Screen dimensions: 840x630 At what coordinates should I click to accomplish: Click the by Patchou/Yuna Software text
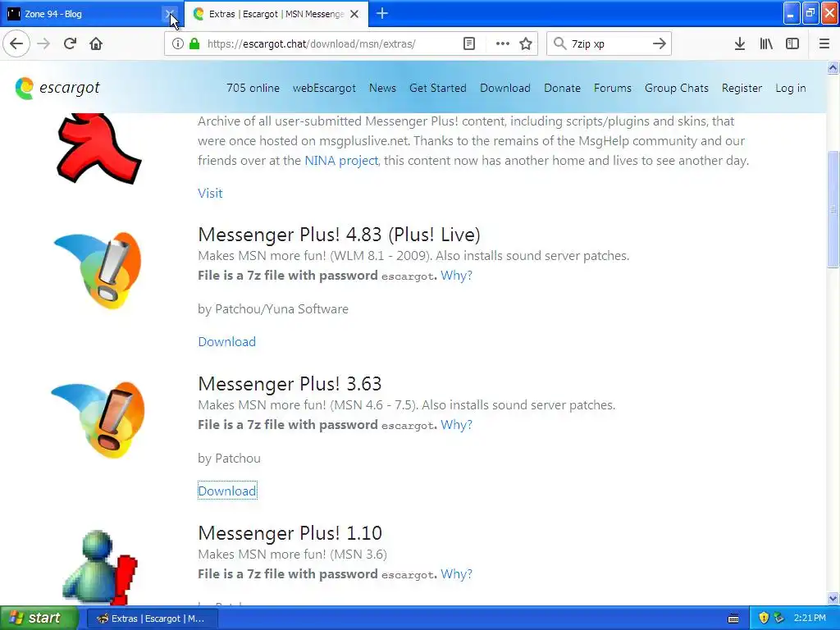point(273,309)
